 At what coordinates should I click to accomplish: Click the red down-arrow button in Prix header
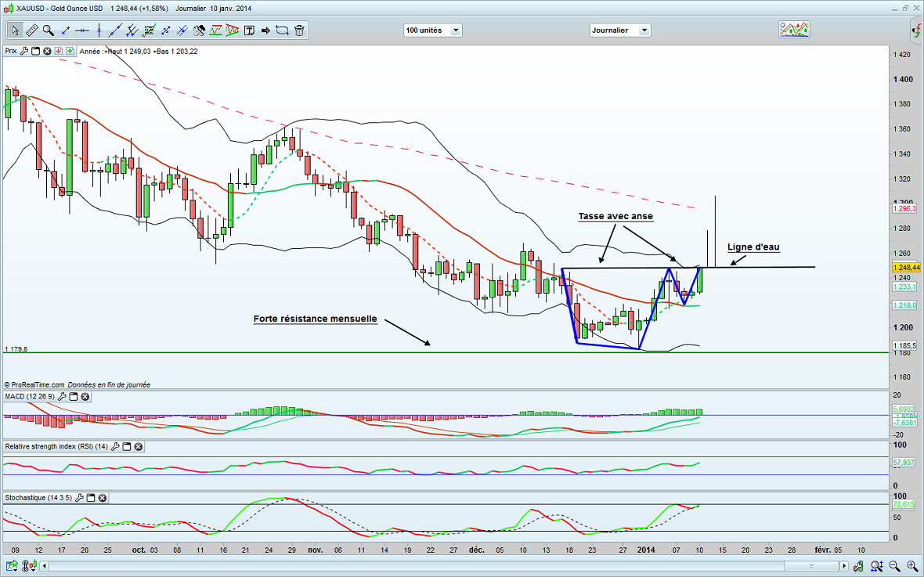coord(59,51)
